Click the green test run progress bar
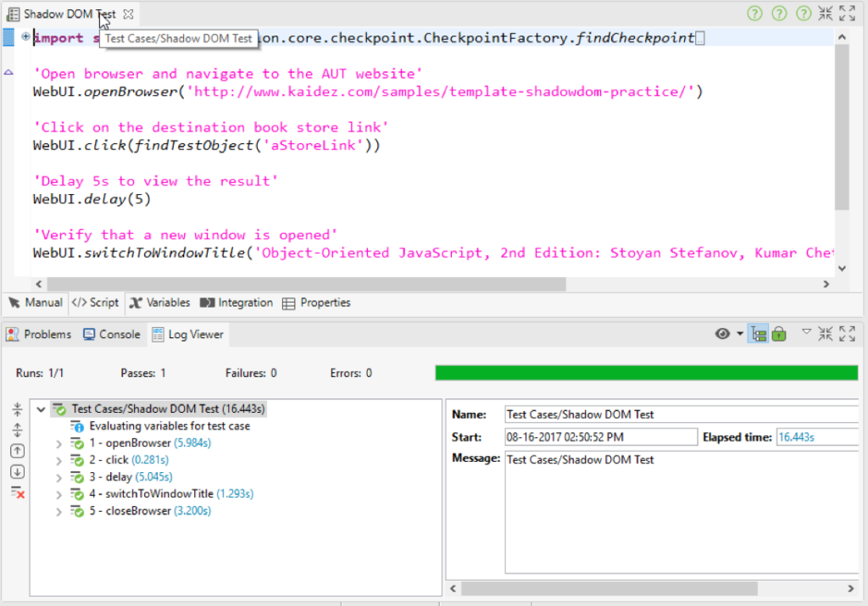 click(647, 373)
